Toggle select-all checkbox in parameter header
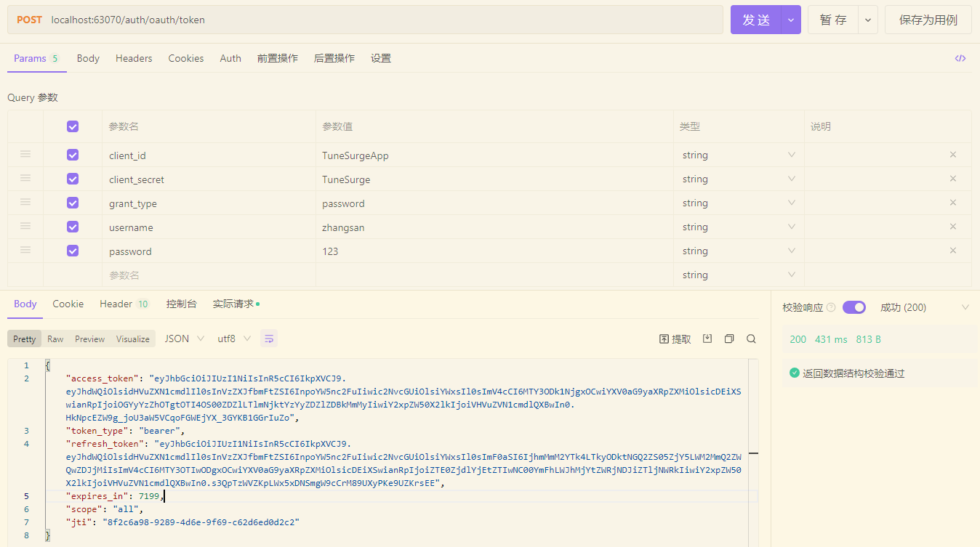Image resolution: width=980 pixels, height=547 pixels. [73, 126]
